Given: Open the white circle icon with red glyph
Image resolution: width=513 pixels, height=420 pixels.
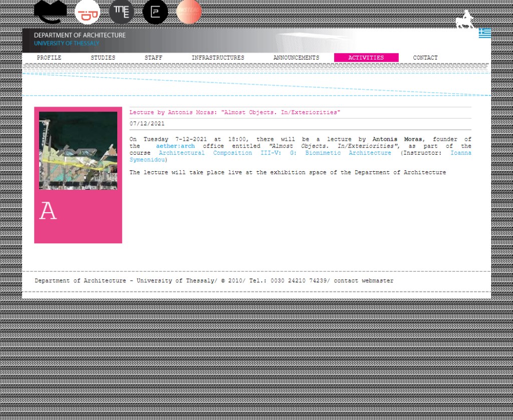Looking at the screenshot, I should click(x=87, y=12).
